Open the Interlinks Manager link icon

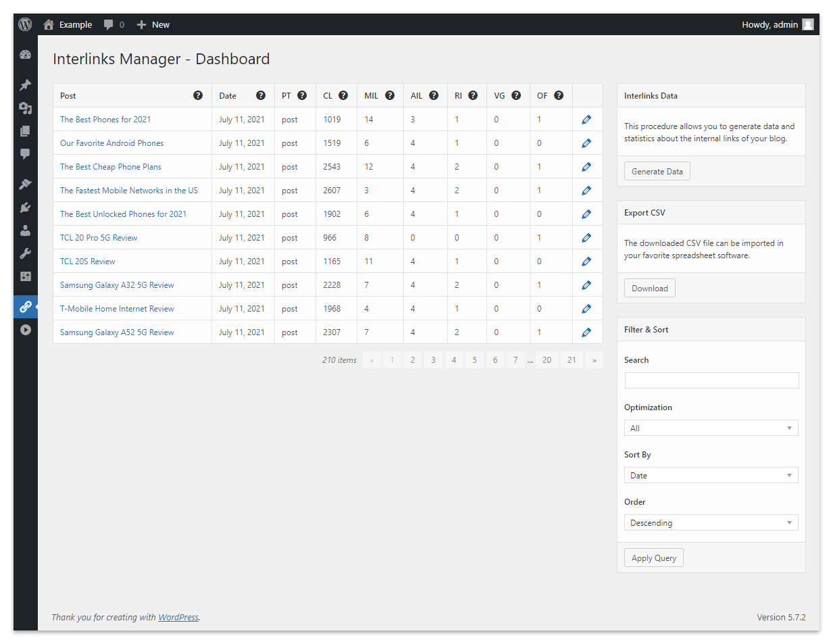(26, 307)
